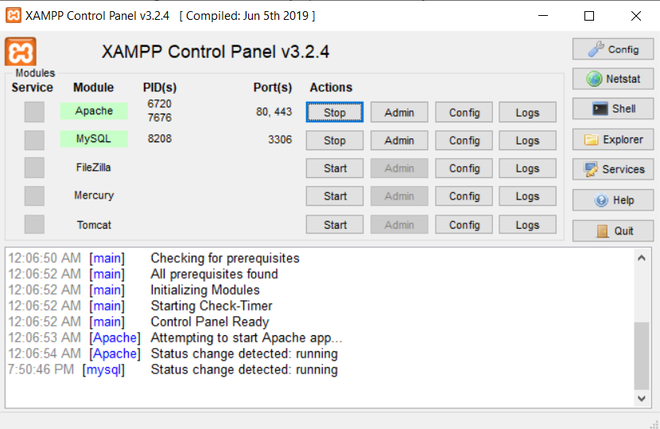Open the Apache Admin page
This screenshot has width=660, height=429.
[399, 112]
